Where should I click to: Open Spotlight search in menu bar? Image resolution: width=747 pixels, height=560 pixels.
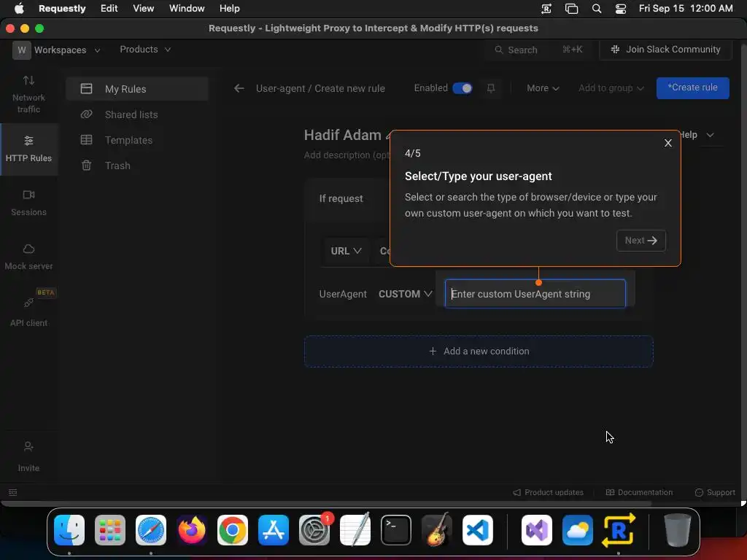click(597, 9)
